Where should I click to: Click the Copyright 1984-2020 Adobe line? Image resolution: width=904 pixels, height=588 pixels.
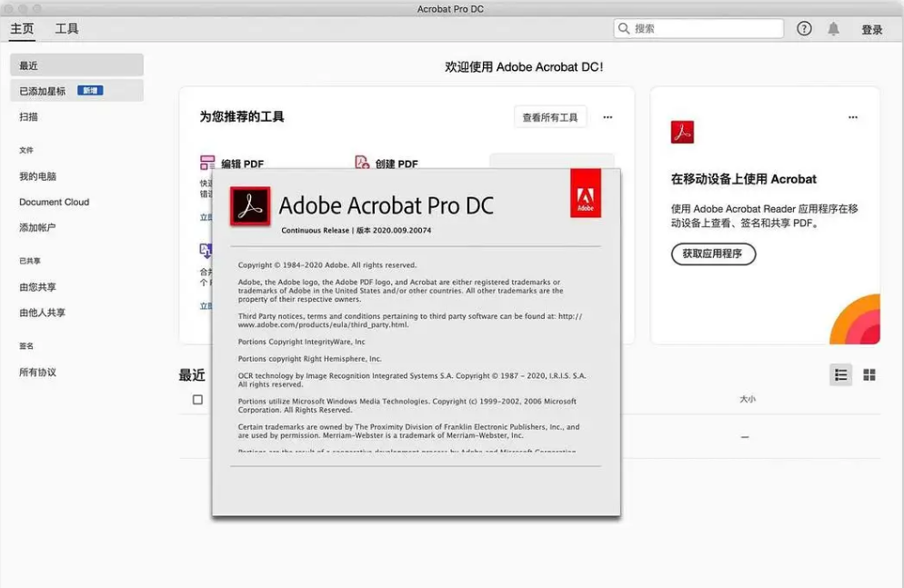(327, 264)
